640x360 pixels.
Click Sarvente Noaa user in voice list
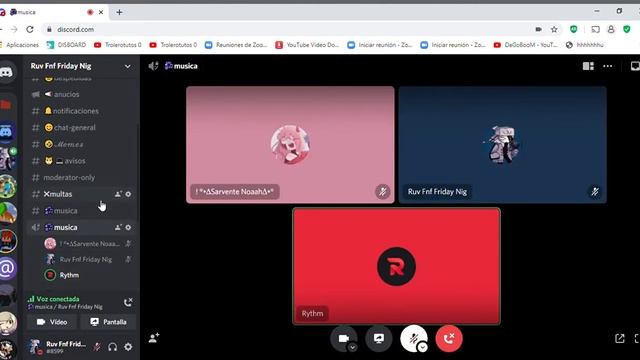pos(82,244)
